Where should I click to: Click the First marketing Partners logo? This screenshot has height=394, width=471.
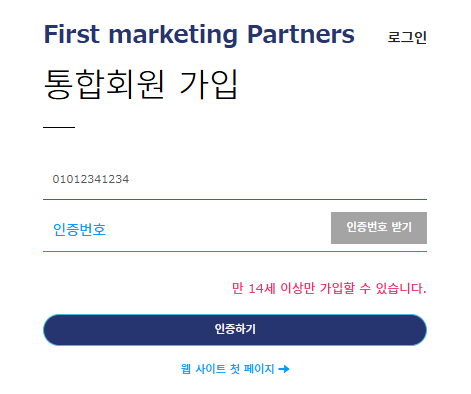pos(199,35)
